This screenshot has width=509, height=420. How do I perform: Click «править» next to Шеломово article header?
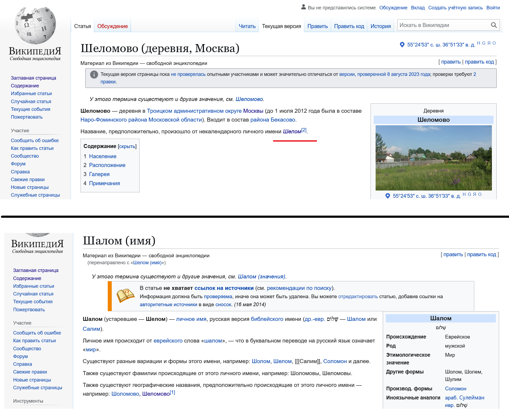click(451, 62)
